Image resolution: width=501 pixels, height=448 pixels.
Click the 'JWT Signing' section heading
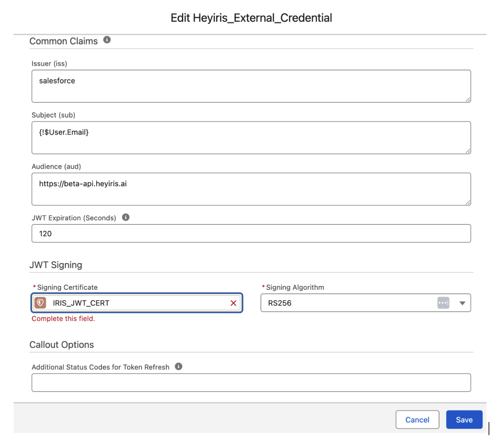click(56, 265)
